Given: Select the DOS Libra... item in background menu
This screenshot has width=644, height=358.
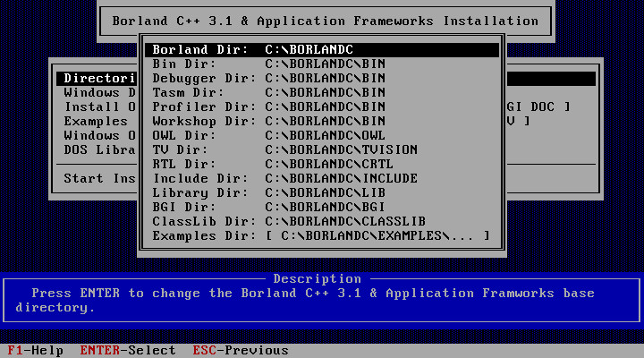Looking at the screenshot, I should (x=99, y=150).
